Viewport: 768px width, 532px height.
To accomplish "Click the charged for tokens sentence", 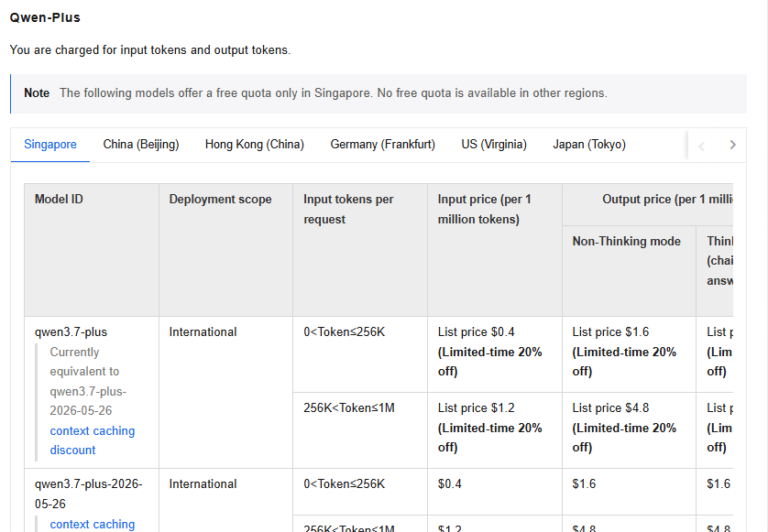I will coord(150,50).
